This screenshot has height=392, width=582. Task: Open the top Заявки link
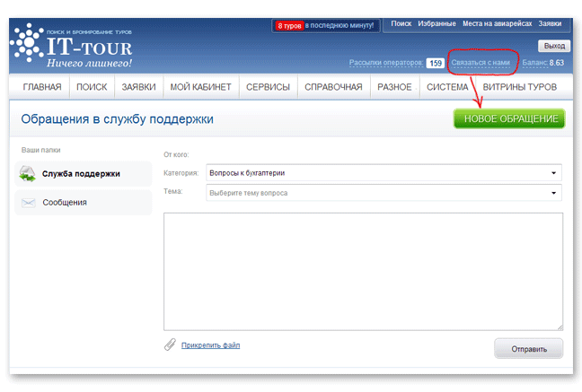coord(550,23)
